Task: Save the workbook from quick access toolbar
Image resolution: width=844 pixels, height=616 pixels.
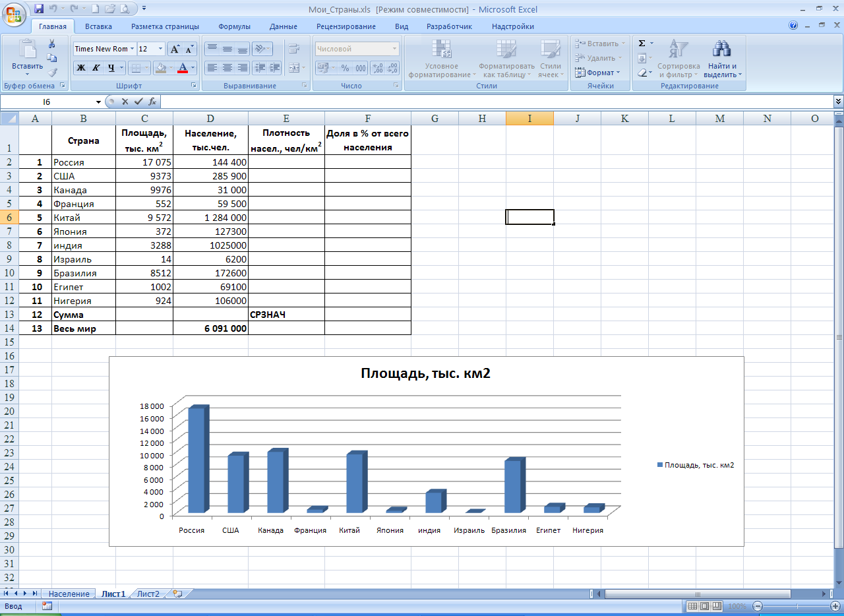Action: point(38,9)
